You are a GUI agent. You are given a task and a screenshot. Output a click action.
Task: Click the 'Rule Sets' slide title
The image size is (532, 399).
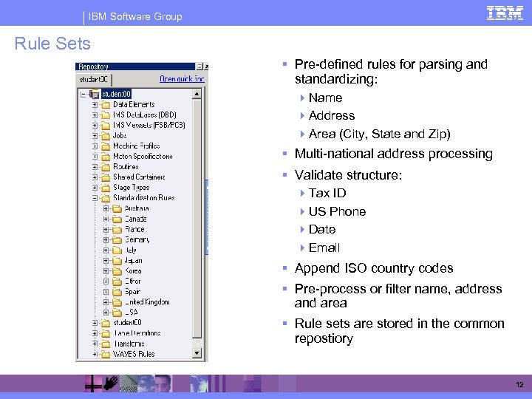[52, 44]
